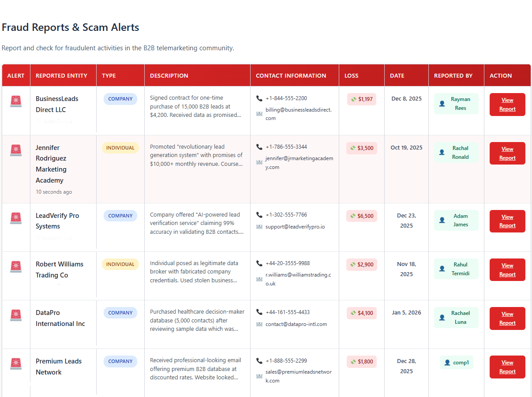The width and height of the screenshot is (532, 397).
Task: Select the INDIVIDUAL badge for Jennifer Rodriguez Marketing Academy
Action: point(120,148)
